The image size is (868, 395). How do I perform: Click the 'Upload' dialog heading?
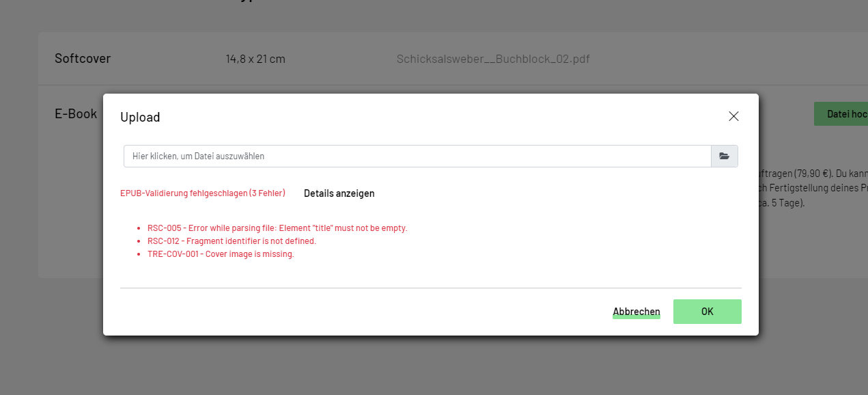(x=140, y=118)
